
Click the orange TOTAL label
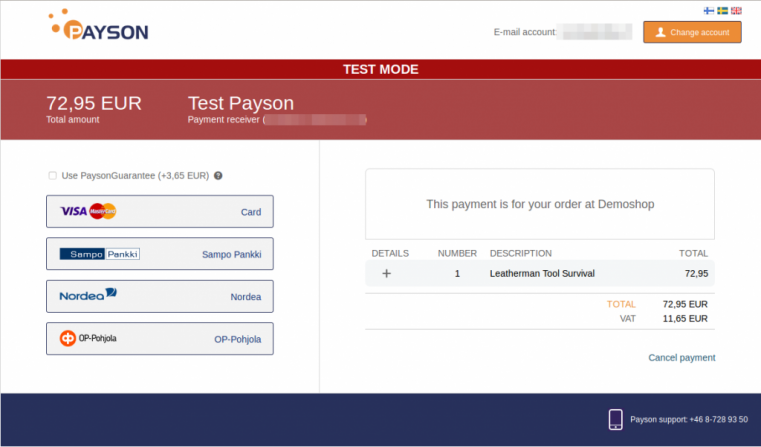621,304
